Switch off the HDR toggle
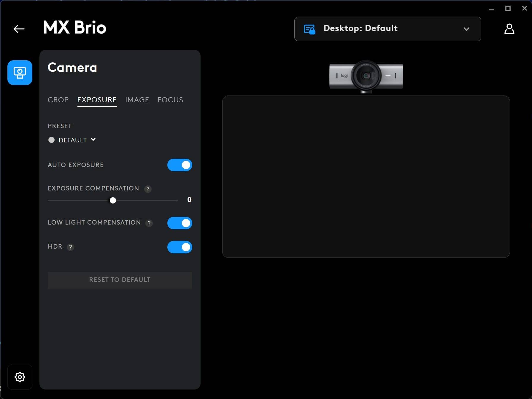This screenshot has height=399, width=532. click(180, 247)
